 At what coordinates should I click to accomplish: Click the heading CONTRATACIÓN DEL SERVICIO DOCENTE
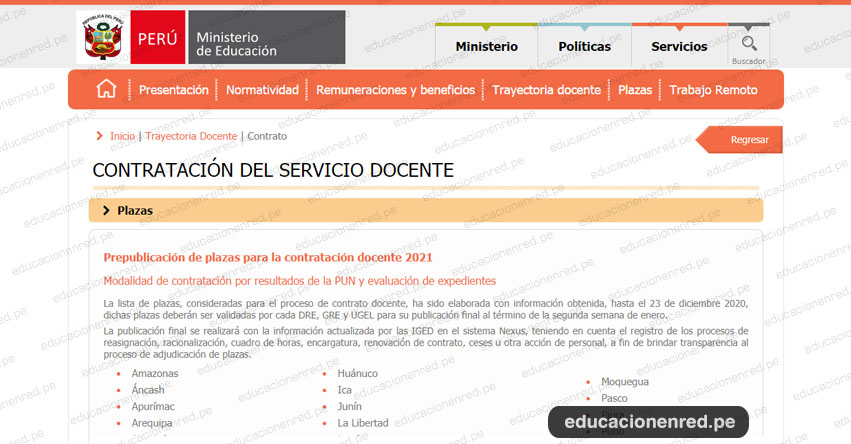tap(273, 170)
